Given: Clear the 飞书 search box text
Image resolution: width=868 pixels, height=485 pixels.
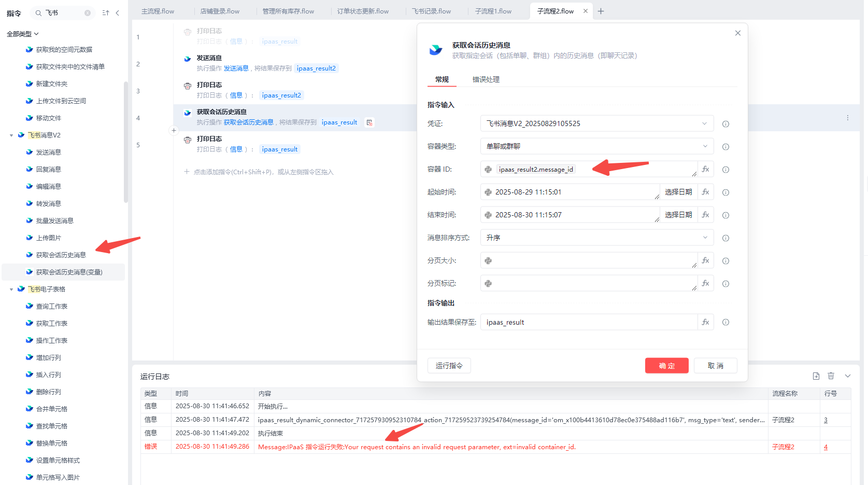Looking at the screenshot, I should (88, 13).
